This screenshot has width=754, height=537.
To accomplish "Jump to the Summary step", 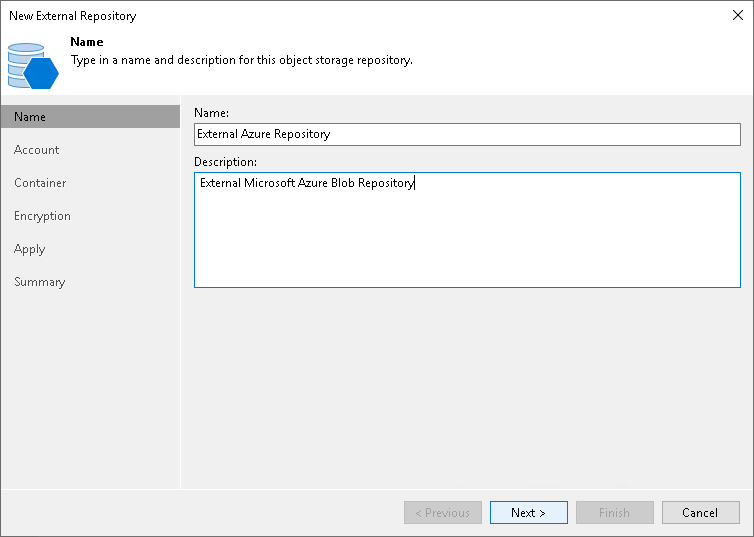I will (40, 282).
